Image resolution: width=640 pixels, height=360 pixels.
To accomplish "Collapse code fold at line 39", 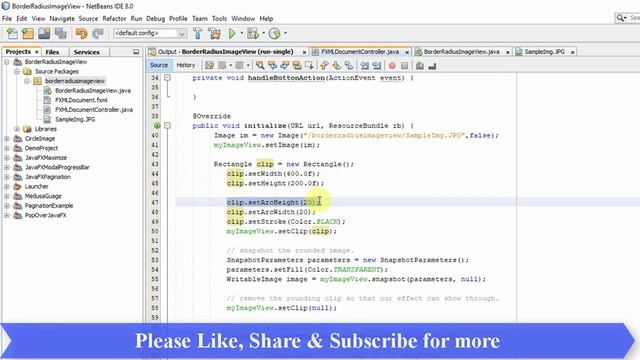I will tap(167, 126).
